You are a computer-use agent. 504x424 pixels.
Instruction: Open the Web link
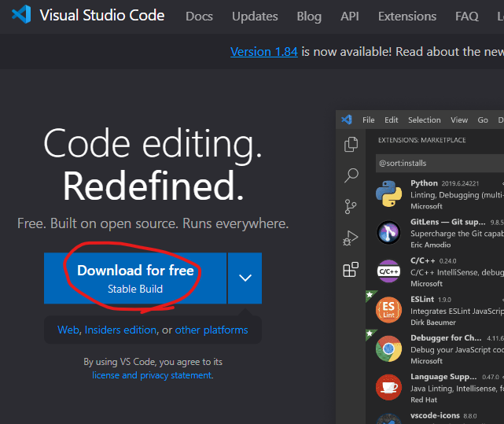(x=68, y=330)
